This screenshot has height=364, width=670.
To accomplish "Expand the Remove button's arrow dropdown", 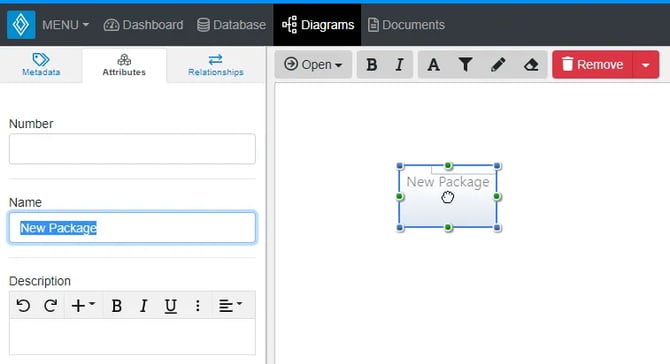I will tap(646, 65).
